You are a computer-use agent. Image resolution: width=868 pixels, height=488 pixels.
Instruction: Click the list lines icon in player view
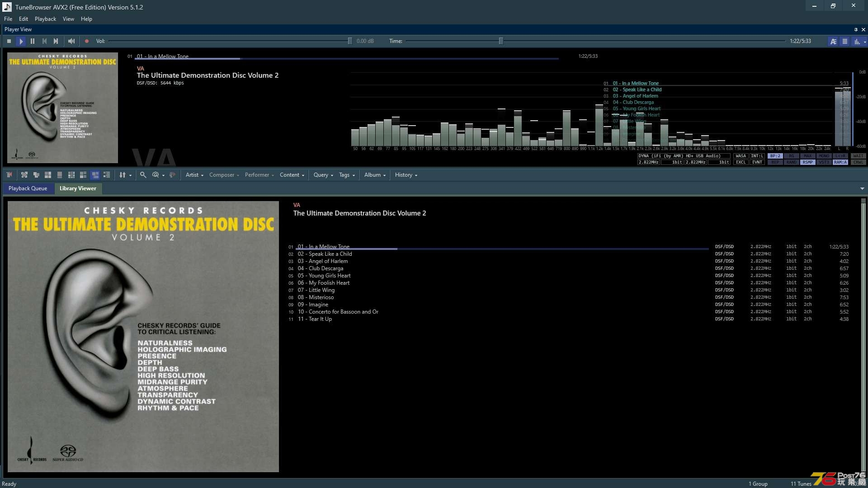(x=844, y=41)
